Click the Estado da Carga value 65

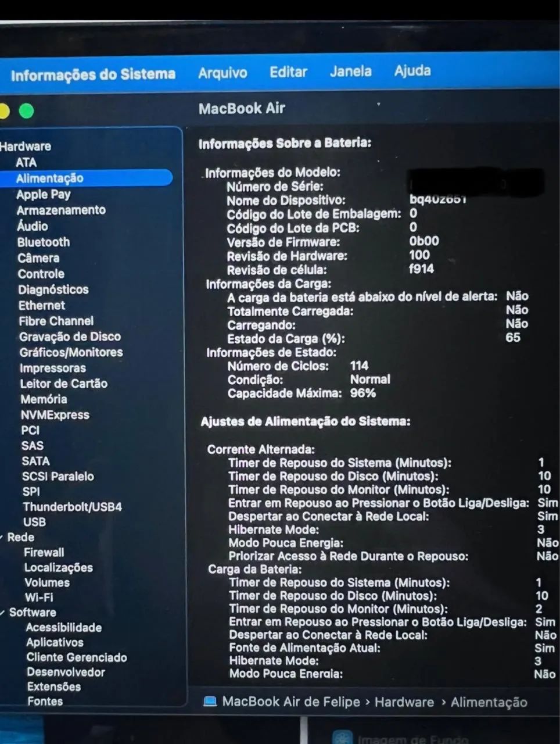(x=513, y=337)
